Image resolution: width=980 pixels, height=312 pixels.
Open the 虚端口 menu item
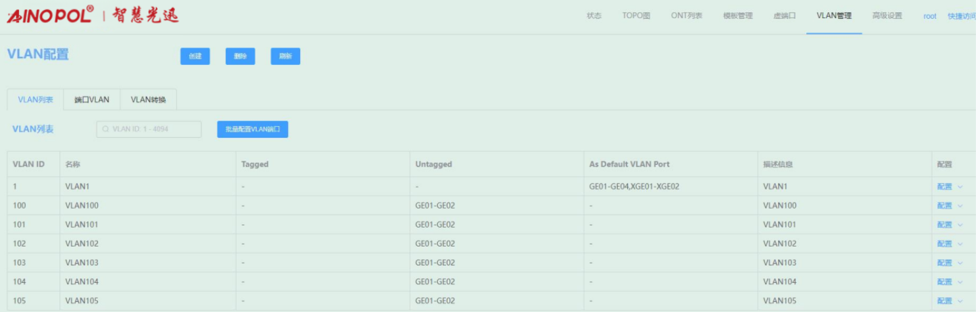(x=785, y=16)
